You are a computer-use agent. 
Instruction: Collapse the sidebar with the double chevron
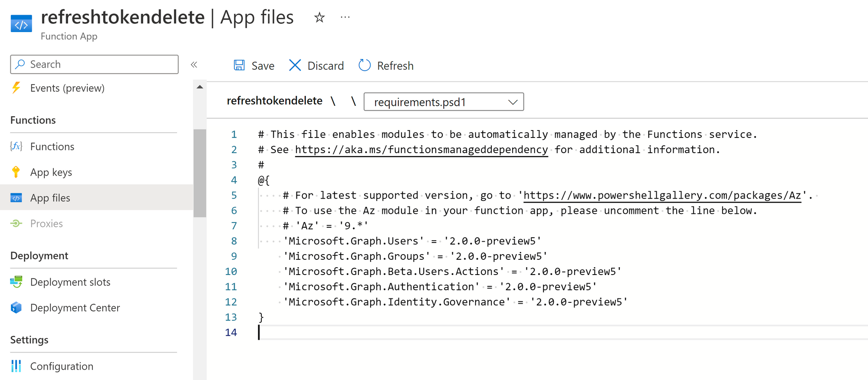click(194, 65)
